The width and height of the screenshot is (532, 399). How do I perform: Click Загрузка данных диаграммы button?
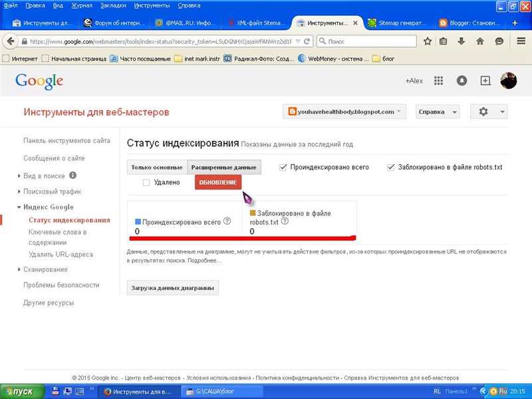point(172,287)
